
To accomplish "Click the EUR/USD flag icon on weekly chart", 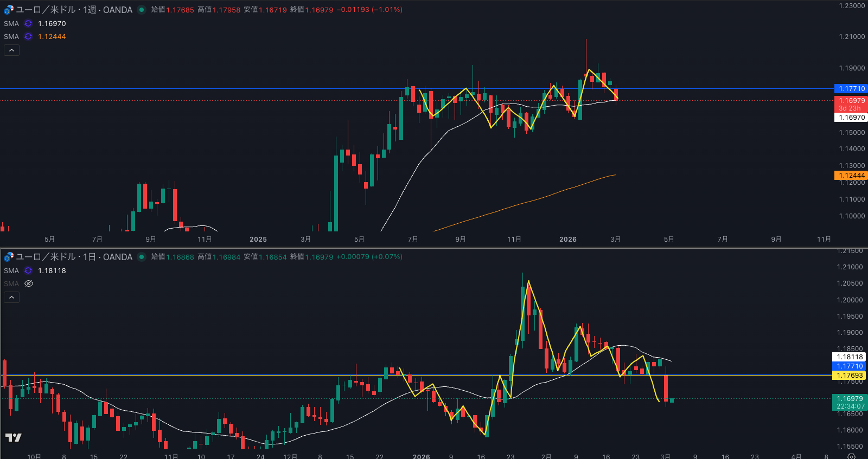I will tap(9, 10).
